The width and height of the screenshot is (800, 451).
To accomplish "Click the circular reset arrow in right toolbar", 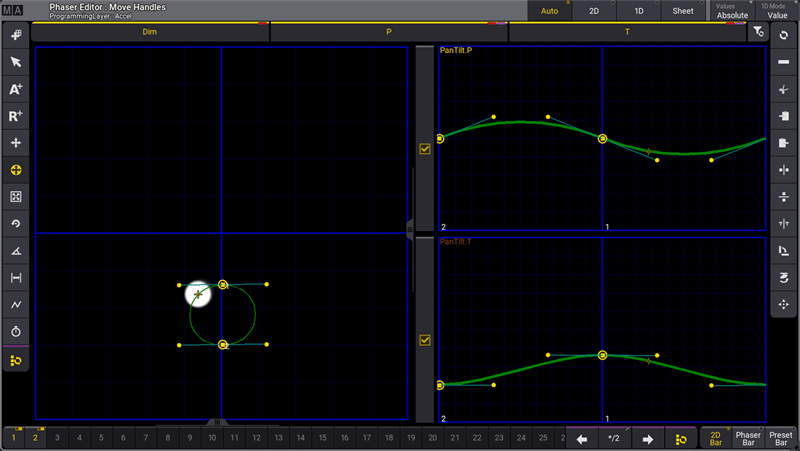I will 783,35.
